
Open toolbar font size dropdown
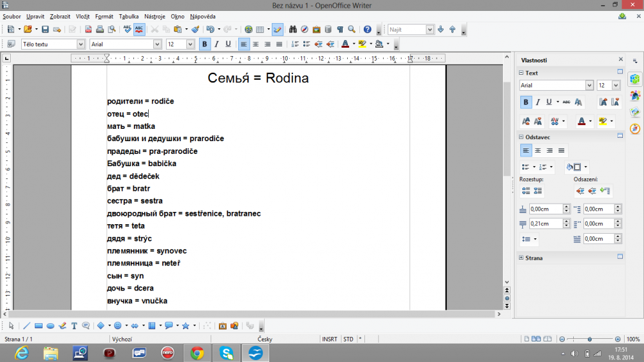pyautogui.click(x=190, y=44)
